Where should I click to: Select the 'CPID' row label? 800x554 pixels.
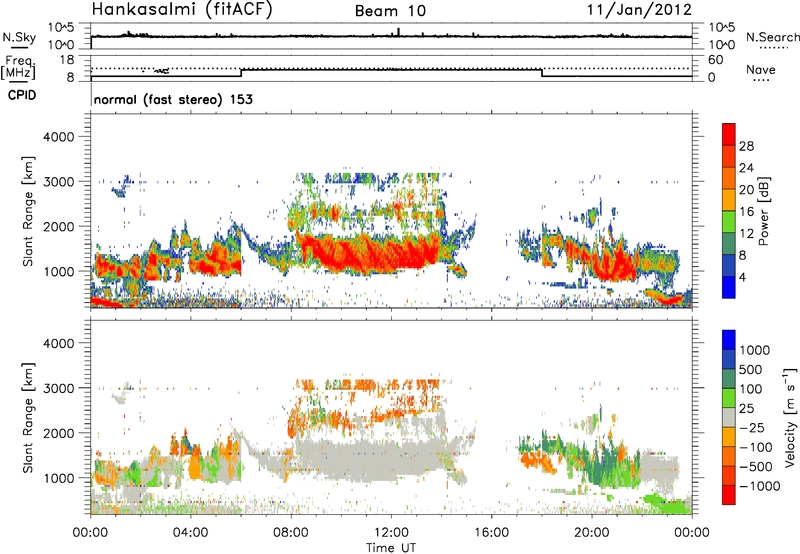pyautogui.click(x=22, y=95)
